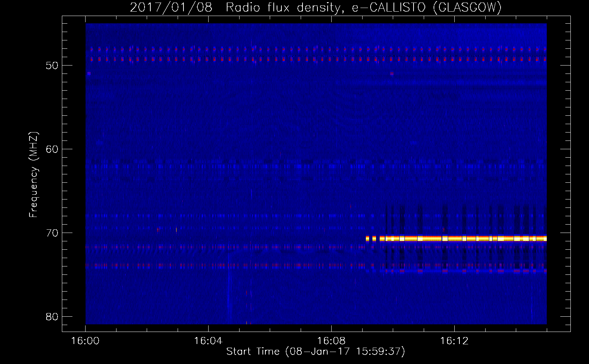The height and width of the screenshot is (364, 589).
Task: Select the 60 frequency tick label
Action: coord(52,149)
